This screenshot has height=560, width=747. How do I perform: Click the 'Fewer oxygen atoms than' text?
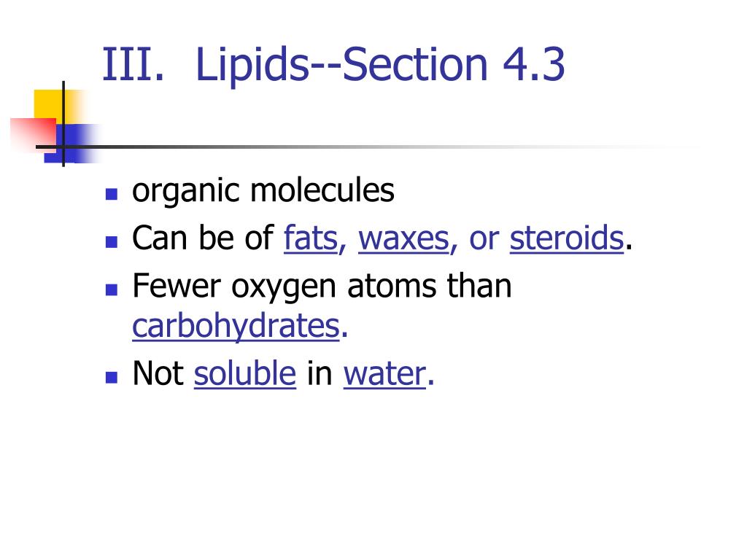(x=321, y=286)
